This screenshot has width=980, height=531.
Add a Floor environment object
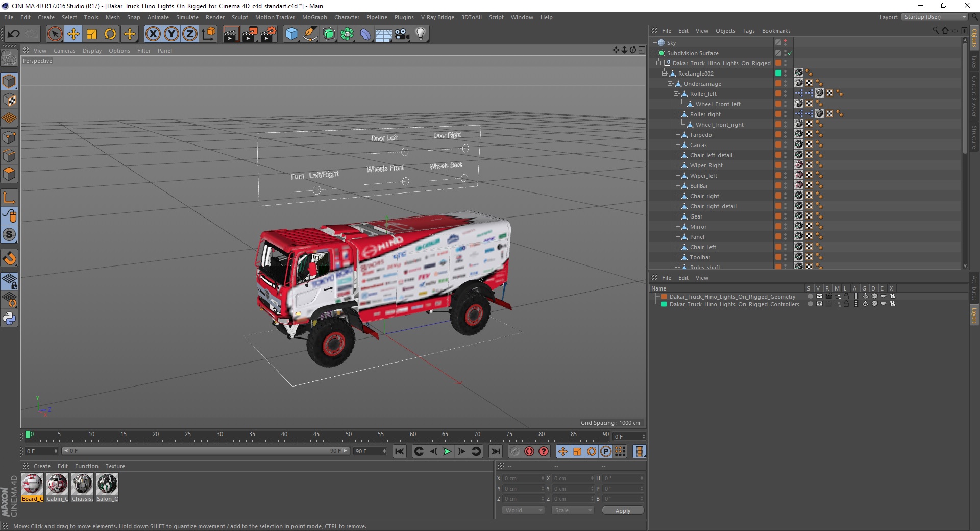coord(383,34)
